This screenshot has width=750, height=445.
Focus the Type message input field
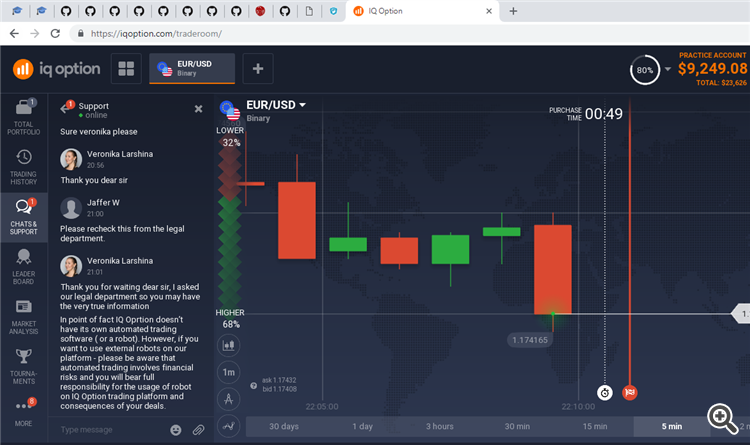110,430
